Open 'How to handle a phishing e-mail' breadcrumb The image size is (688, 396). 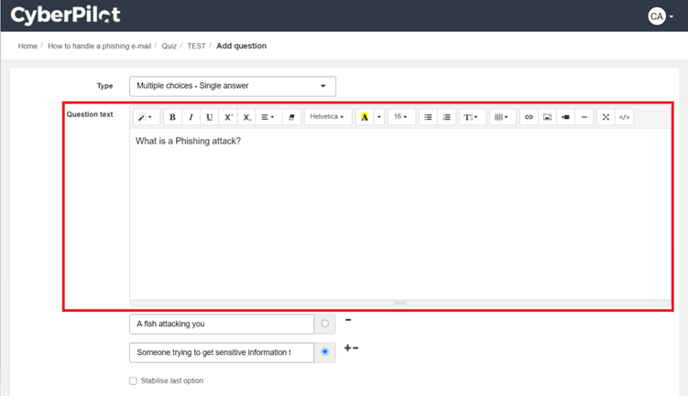[99, 46]
